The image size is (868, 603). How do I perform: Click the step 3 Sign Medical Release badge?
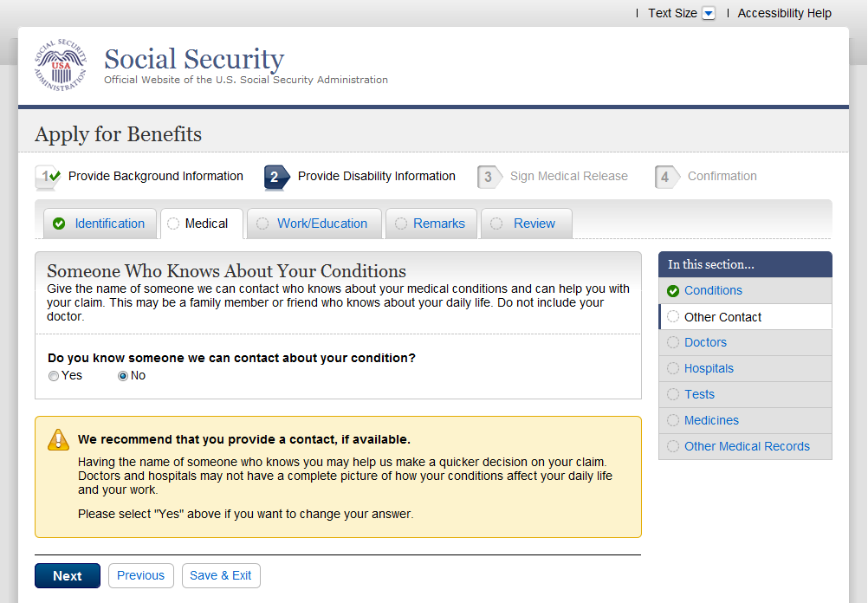490,178
